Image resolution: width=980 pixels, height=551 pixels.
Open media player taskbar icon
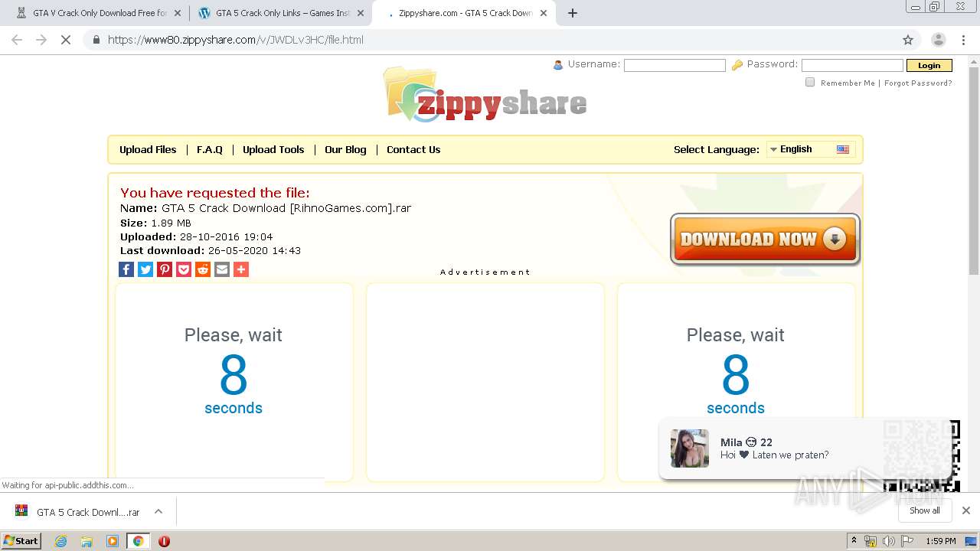pos(113,541)
